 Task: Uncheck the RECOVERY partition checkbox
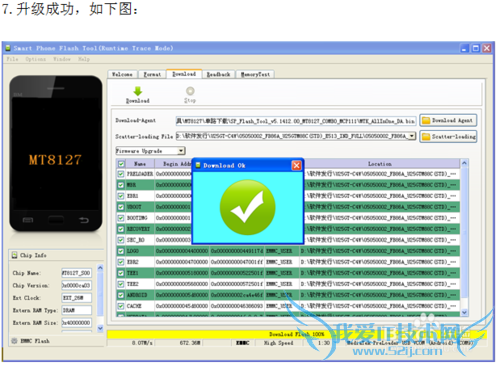(x=121, y=229)
